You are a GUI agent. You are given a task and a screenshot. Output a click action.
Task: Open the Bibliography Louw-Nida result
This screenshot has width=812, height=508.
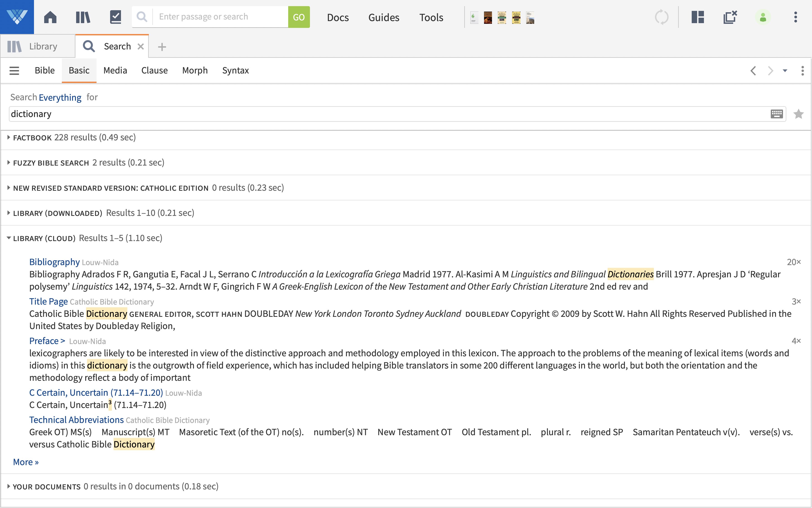pos(54,262)
